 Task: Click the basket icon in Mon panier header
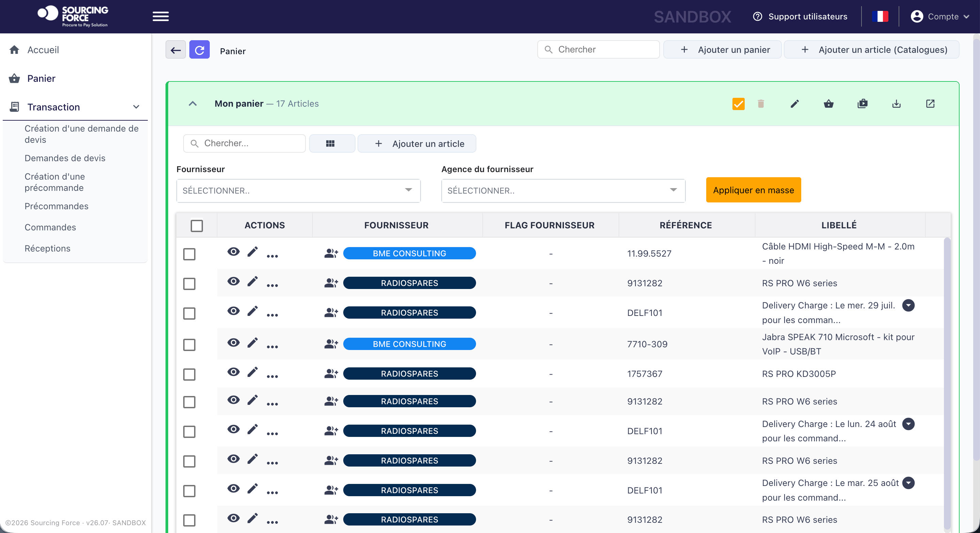click(x=828, y=104)
